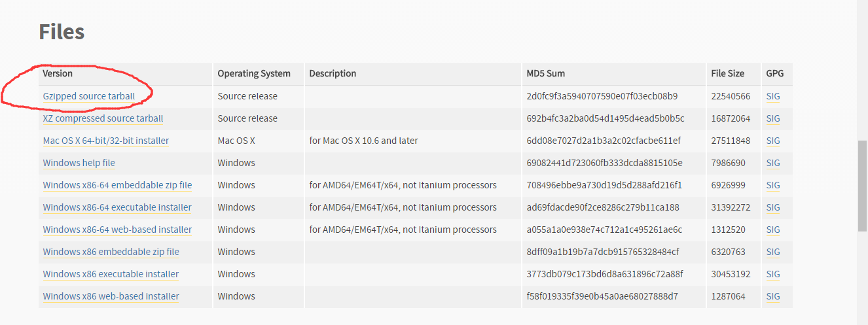The image size is (868, 325).
Task: Open SIG for Windows x86 executable installer
Action: (x=773, y=274)
